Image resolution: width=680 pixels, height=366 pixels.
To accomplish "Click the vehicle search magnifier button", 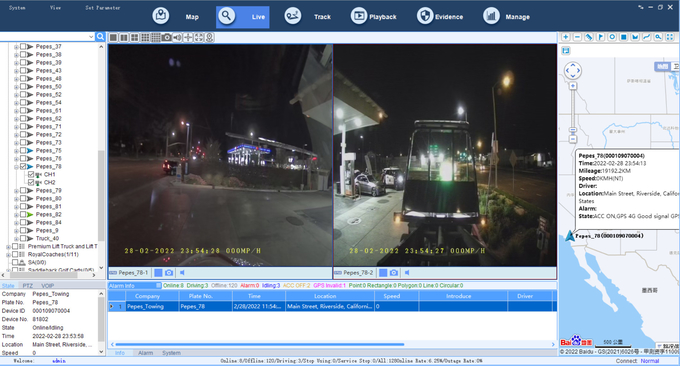I will [x=100, y=37].
